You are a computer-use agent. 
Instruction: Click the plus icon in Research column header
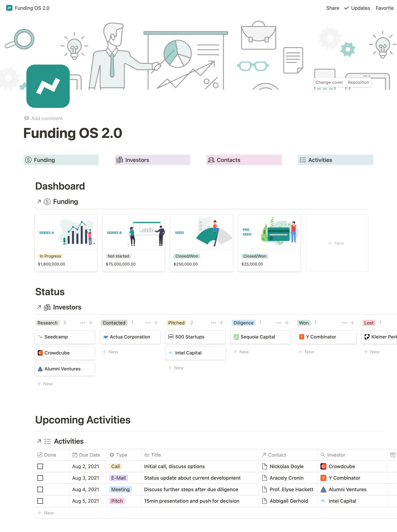[x=91, y=323]
